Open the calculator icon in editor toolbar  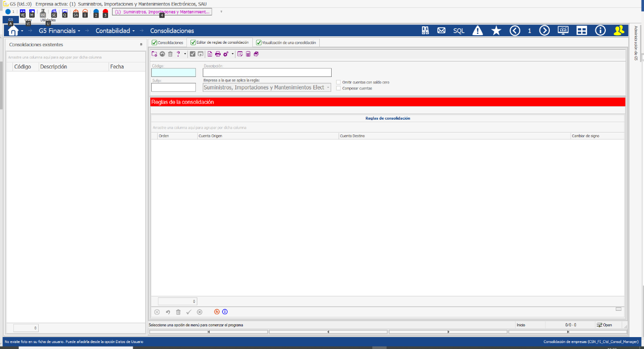point(248,54)
